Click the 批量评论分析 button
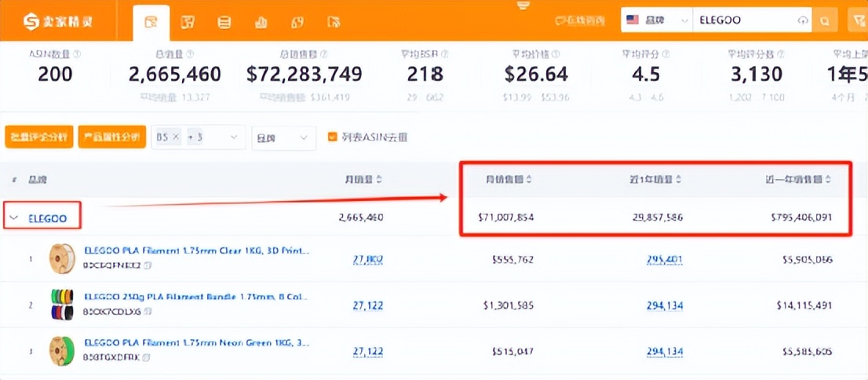The width and height of the screenshot is (868, 380). [x=38, y=137]
